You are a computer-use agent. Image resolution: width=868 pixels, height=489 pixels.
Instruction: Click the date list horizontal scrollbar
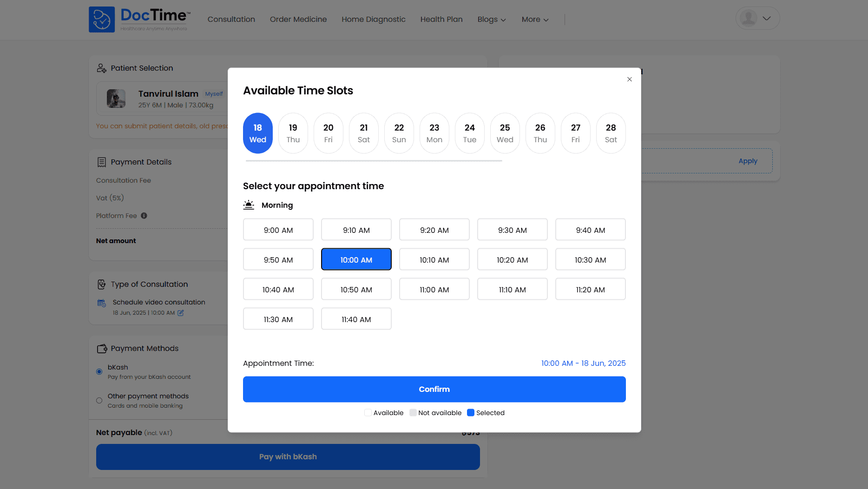click(x=374, y=161)
